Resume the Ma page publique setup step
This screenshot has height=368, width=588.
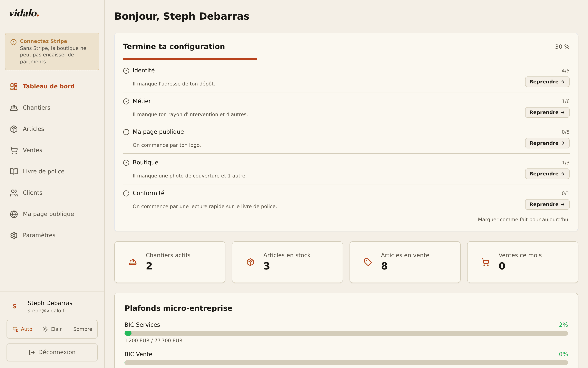point(547,143)
